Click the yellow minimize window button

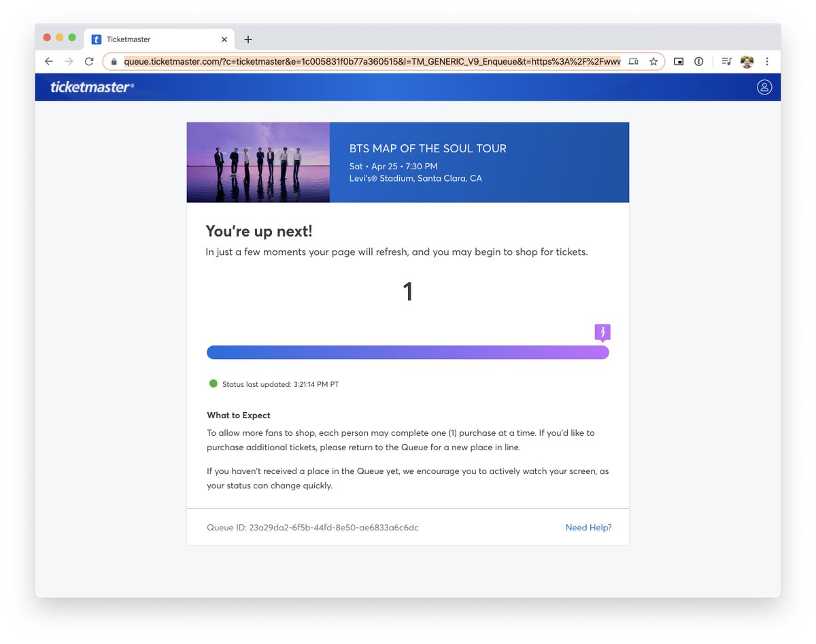(60, 37)
